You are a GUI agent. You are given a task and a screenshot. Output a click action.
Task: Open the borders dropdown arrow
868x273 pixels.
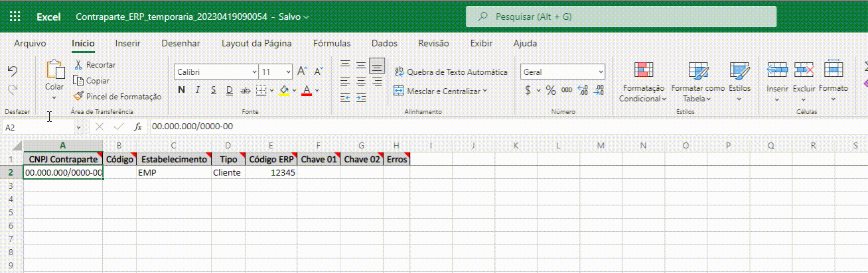(x=271, y=90)
